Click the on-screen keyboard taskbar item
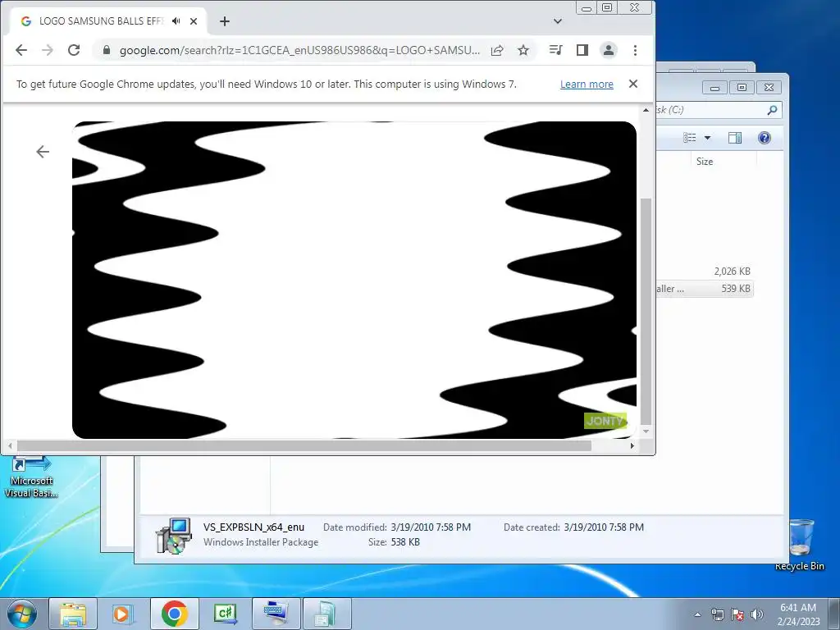Viewport: 840px width, 630px height. point(276,614)
